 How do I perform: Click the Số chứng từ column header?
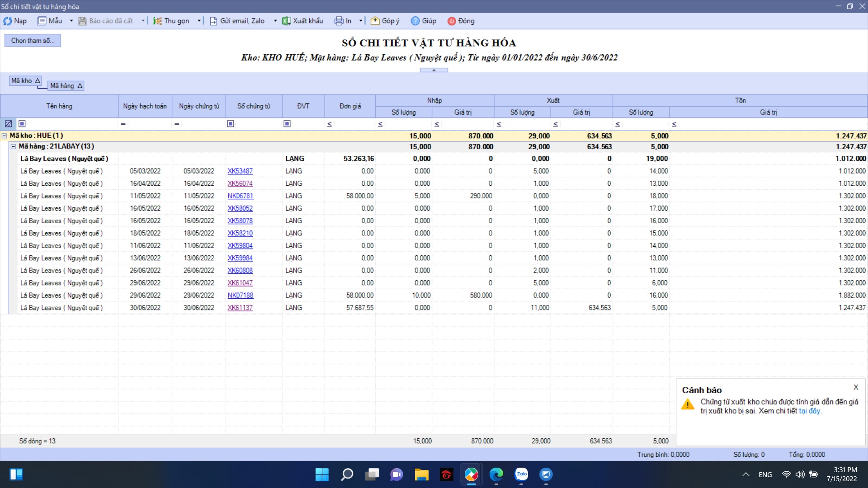(254, 106)
